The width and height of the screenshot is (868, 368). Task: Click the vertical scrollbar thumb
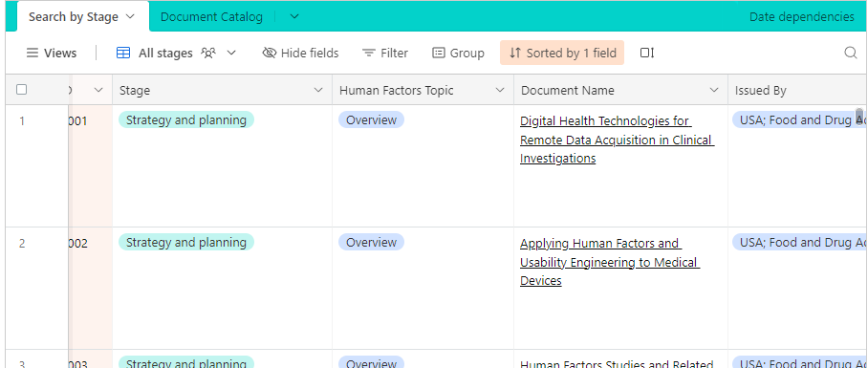coord(859,116)
